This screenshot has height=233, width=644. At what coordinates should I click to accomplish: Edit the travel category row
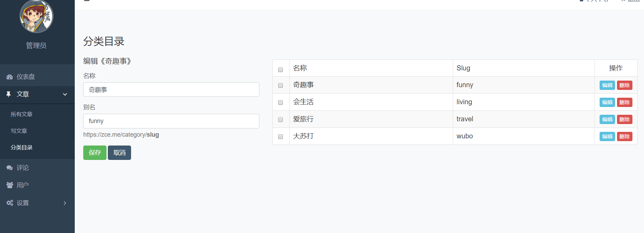point(607,120)
